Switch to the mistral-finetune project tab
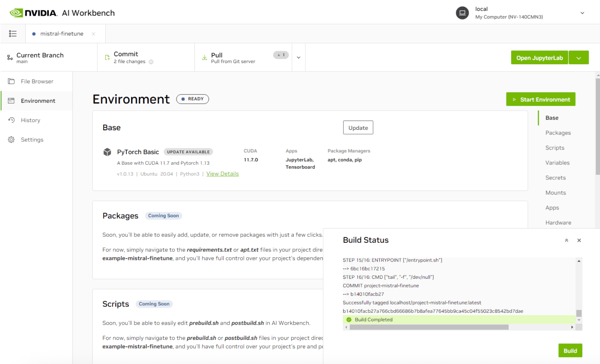 (62, 34)
